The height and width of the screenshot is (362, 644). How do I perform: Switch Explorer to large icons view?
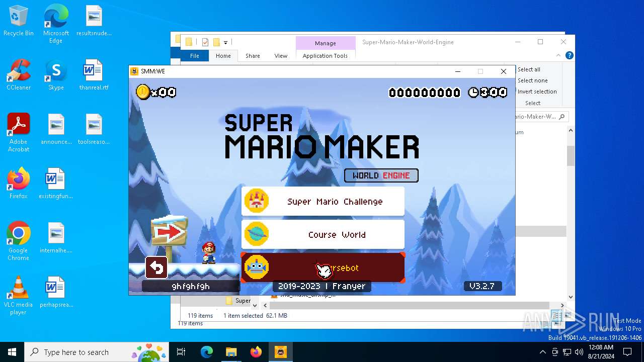coord(568,315)
